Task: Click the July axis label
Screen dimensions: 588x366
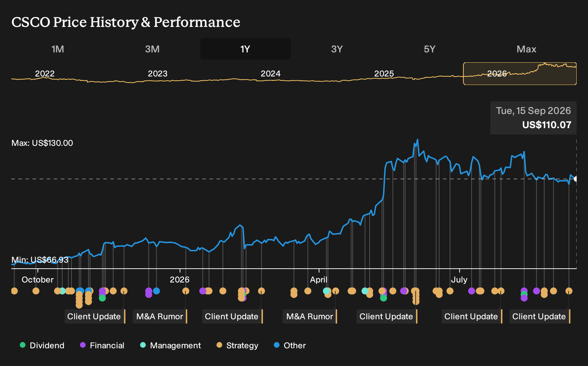Action: (459, 280)
